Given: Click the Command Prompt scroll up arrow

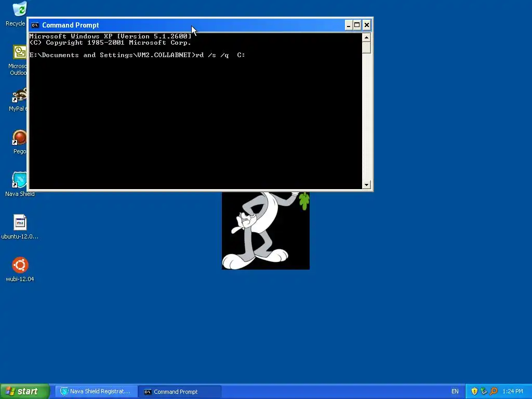Looking at the screenshot, I should tap(366, 37).
